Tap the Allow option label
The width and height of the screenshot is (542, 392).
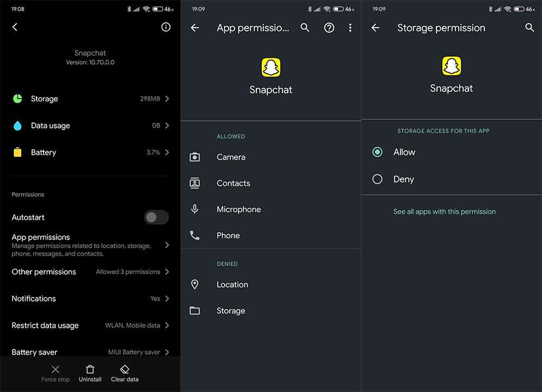pyautogui.click(x=404, y=152)
